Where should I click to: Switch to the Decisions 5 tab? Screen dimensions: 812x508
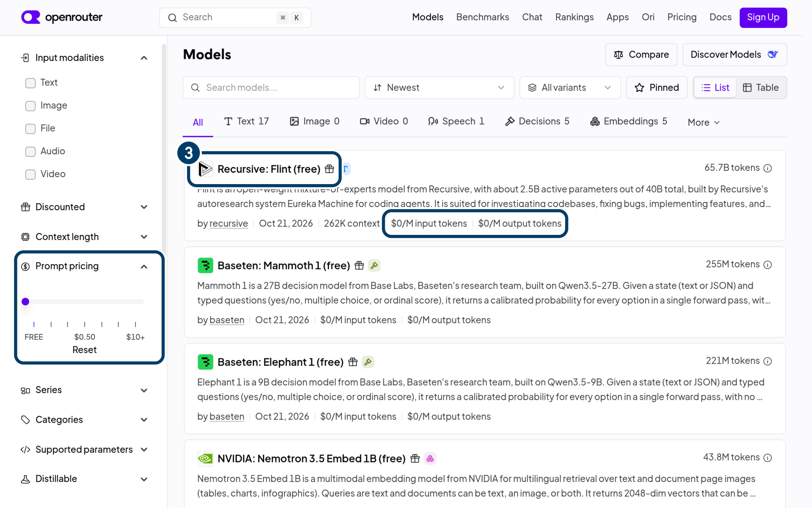[537, 122]
